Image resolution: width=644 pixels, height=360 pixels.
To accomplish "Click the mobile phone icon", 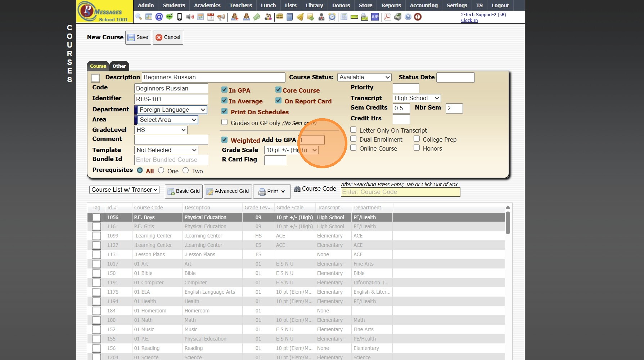I will [179, 17].
